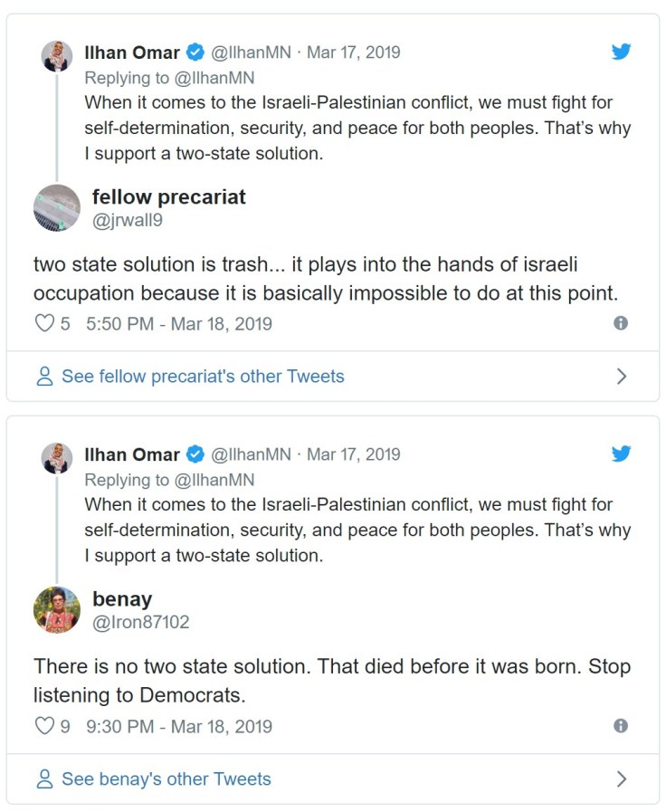Expand chevron next to benay's other Tweets
Image resolution: width=666 pixels, height=812 pixels.
tap(622, 779)
